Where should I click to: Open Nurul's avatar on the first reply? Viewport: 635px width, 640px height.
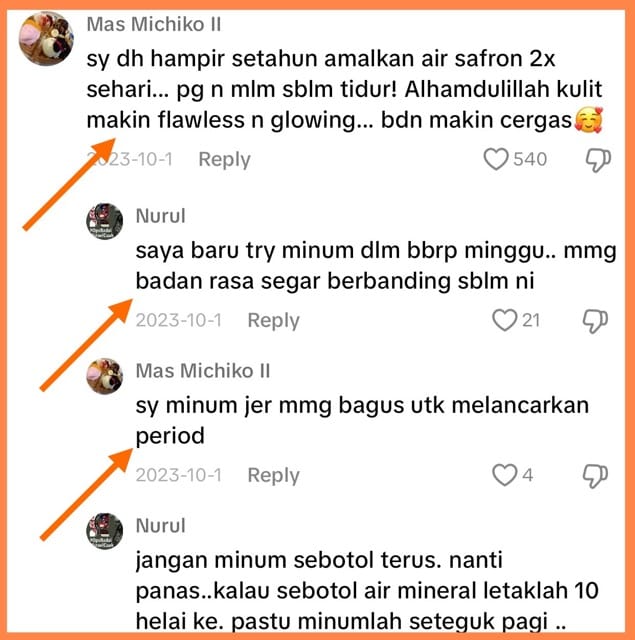(104, 221)
